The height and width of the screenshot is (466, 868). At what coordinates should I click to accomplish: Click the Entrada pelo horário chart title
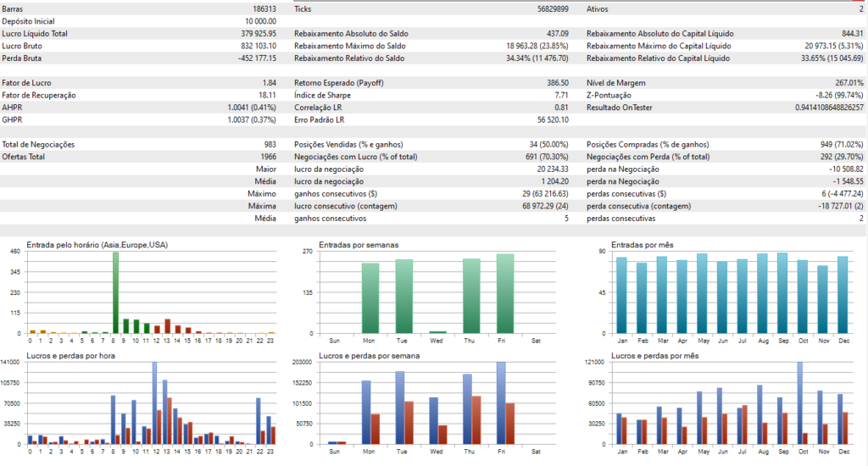(x=97, y=245)
